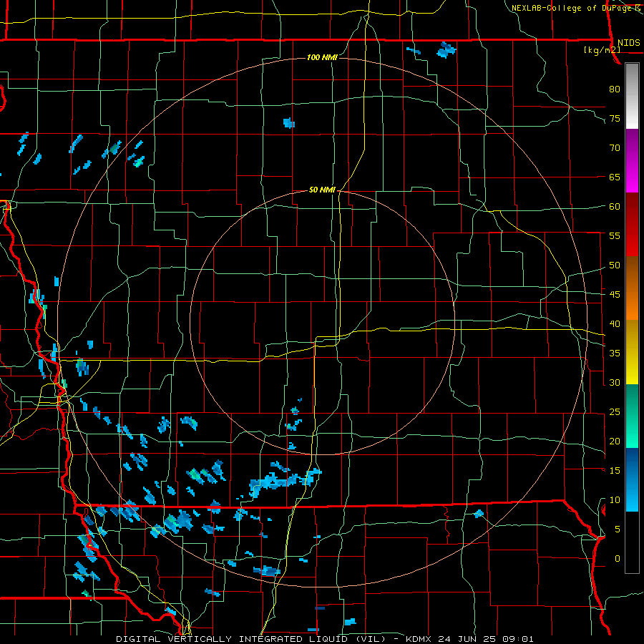644x644 pixels.
Task: Click the 100 NMI range ring label
Action: 322,57
